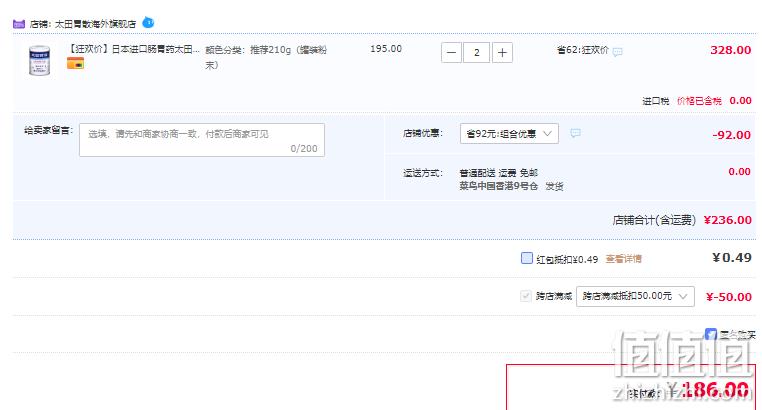Viewport: 762px width, 410px height.
Task: Decrease quantity with the minus button
Action: 451,52
